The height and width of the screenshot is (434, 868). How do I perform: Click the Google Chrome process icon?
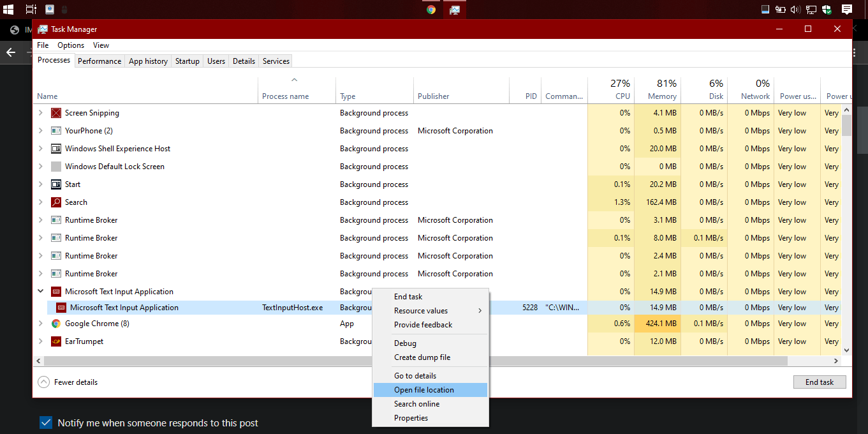[56, 324]
